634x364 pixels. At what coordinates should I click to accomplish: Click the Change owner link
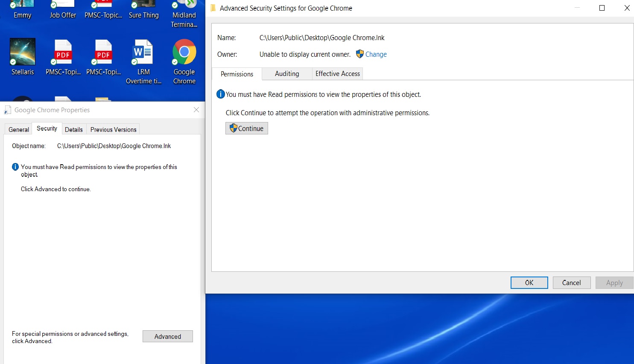point(376,54)
